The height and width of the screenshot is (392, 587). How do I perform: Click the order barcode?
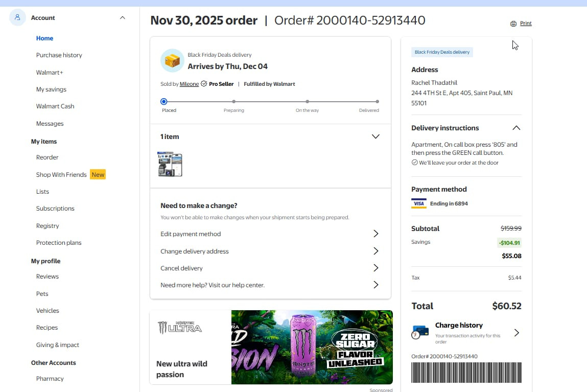click(x=466, y=373)
